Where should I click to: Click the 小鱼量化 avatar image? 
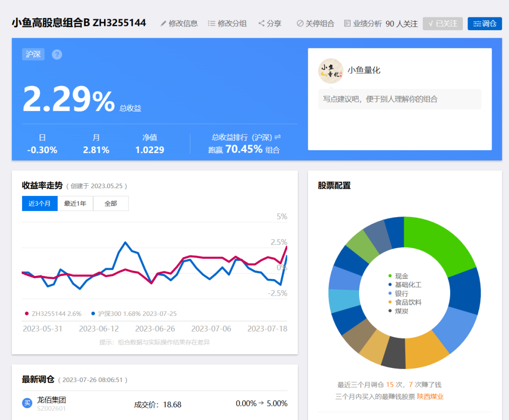coord(330,71)
